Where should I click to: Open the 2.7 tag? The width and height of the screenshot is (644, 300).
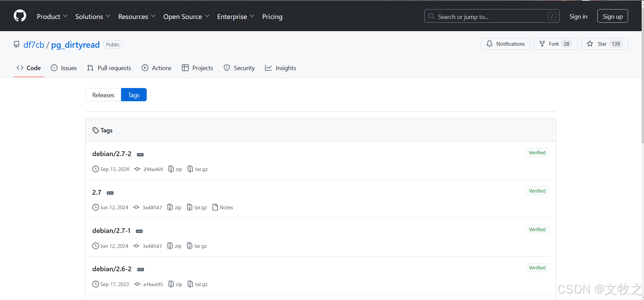coord(97,192)
